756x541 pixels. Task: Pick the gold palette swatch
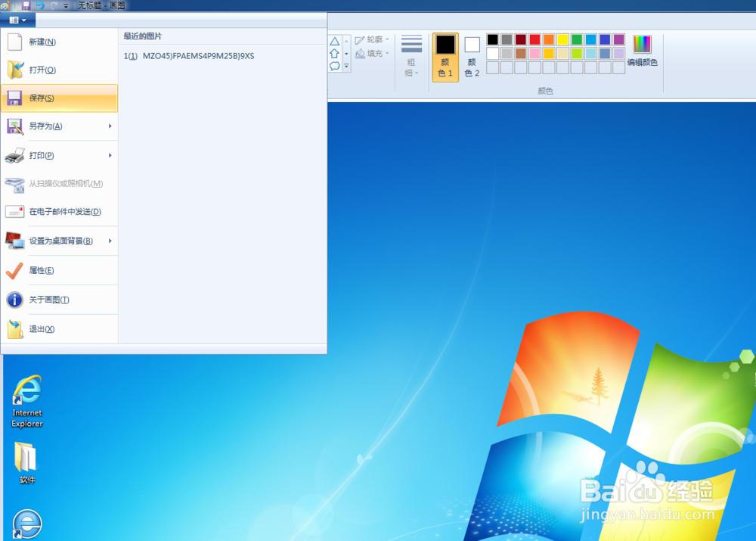point(549,54)
